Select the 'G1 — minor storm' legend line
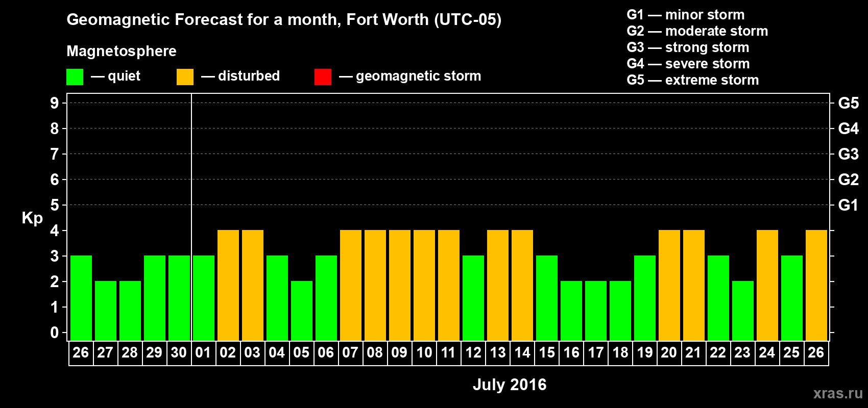This screenshot has width=868, height=408. 686,15
